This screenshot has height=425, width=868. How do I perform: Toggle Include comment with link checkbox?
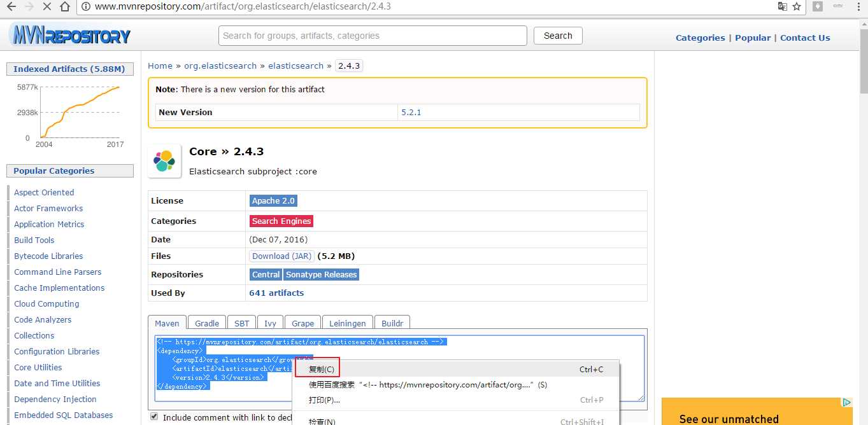[x=154, y=417]
